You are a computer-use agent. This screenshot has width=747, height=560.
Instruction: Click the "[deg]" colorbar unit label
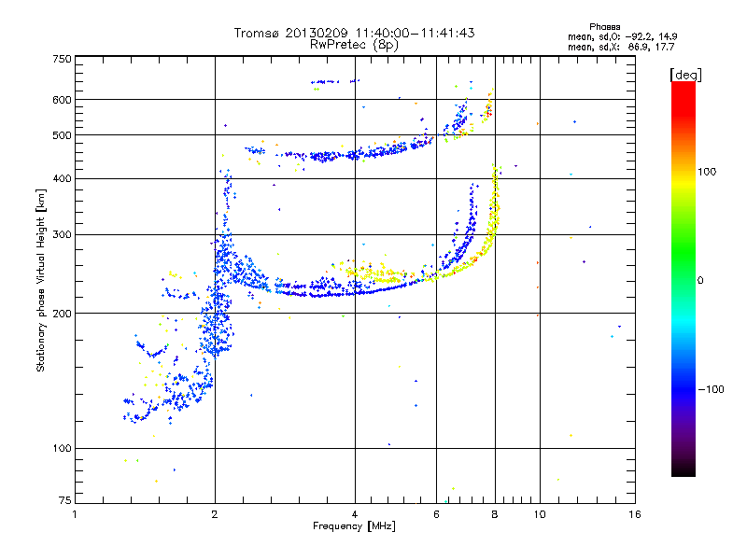point(686,75)
